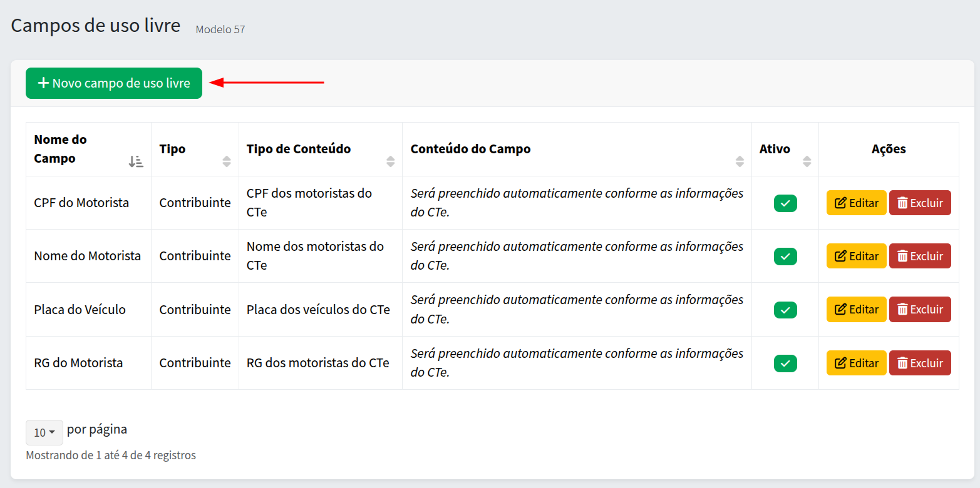The width and height of the screenshot is (980, 488).
Task: Edit the CPF do Motorista field
Action: click(856, 203)
